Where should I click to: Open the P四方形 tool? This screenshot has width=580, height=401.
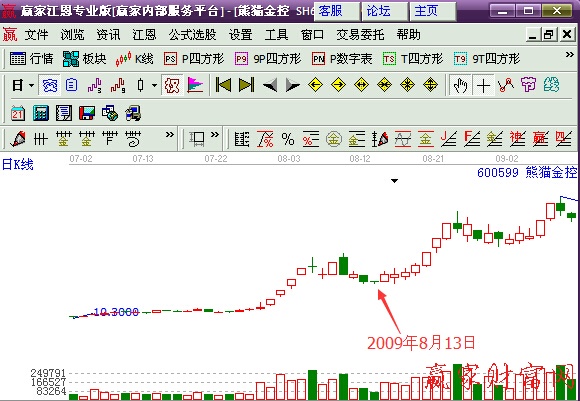(194, 59)
